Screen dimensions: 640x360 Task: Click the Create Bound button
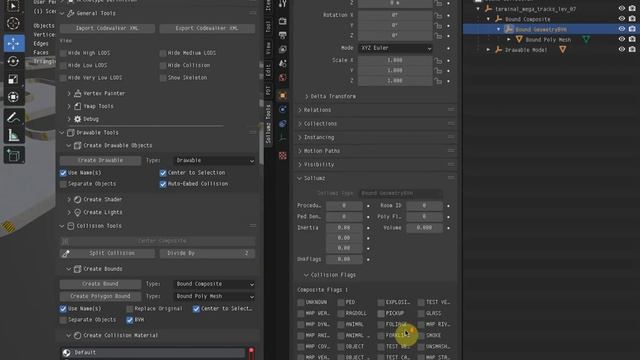point(100,284)
